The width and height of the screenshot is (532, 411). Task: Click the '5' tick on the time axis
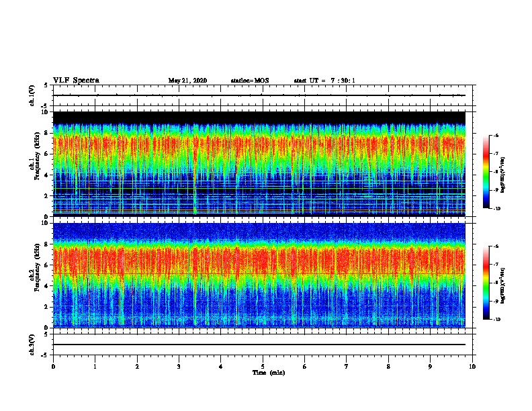(x=263, y=367)
